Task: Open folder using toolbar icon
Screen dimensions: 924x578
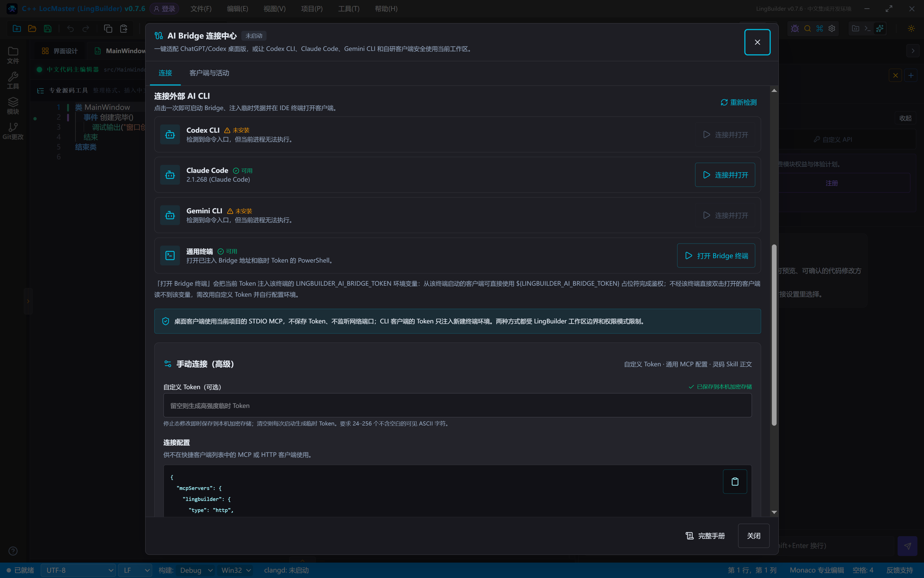Action: [32, 29]
